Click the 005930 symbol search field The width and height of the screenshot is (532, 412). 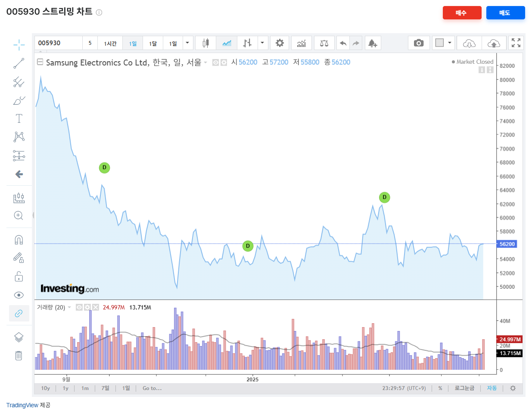(x=58, y=43)
